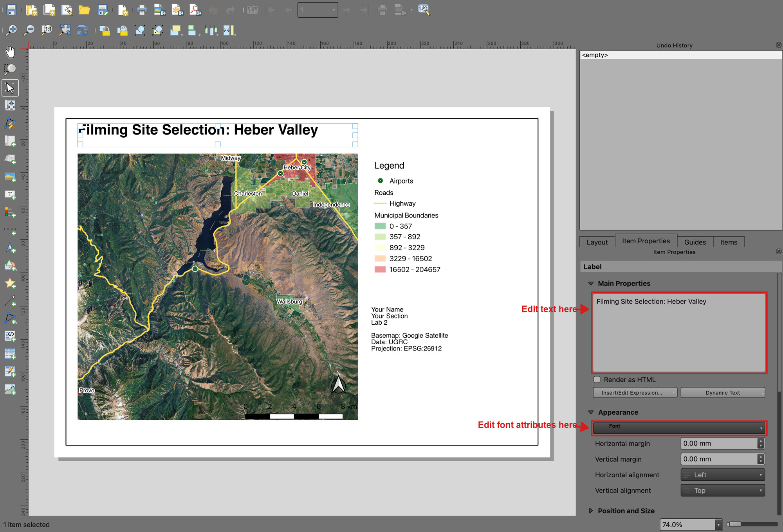
Task: Select the Pan Layout hand tool
Action: 10,51
